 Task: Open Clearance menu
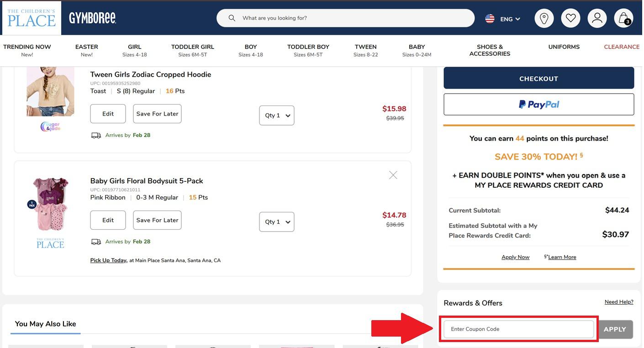tap(622, 47)
